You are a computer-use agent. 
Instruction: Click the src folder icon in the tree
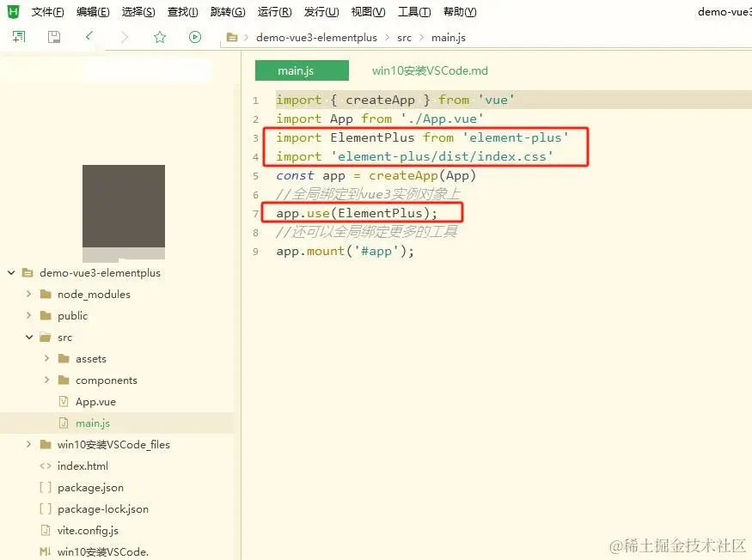click(46, 337)
